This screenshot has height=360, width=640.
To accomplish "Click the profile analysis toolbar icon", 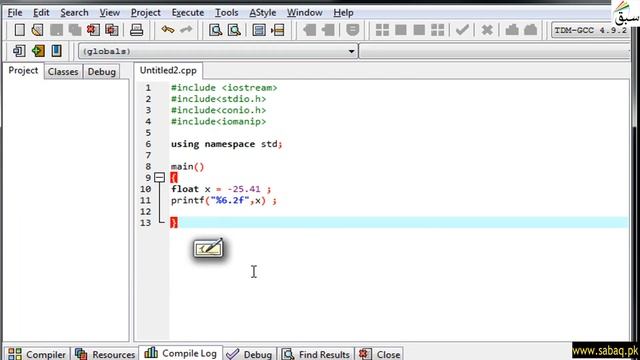I will pos(512,30).
